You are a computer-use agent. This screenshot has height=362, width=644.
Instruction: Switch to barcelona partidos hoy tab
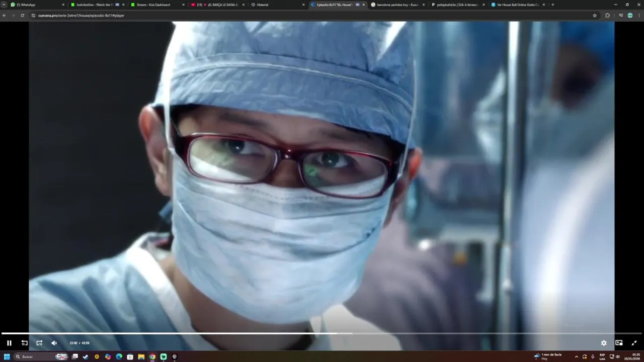pyautogui.click(x=395, y=5)
